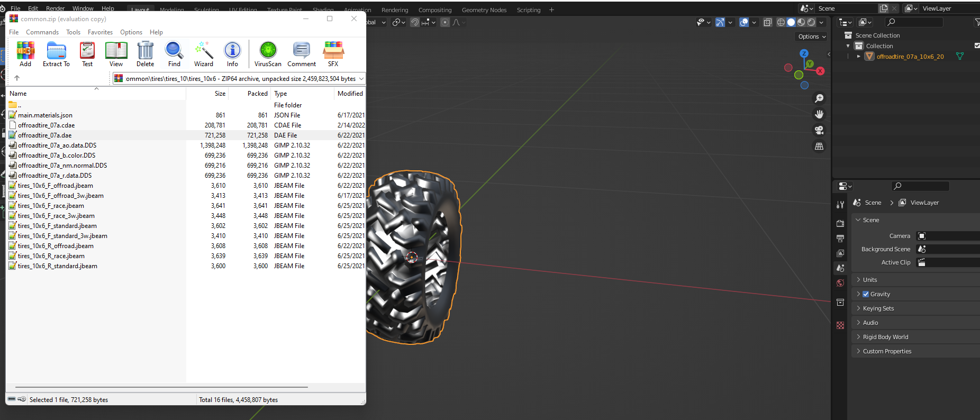Open the Commands menu in WinRAR
Screen dimensions: 980x420
coord(42,32)
